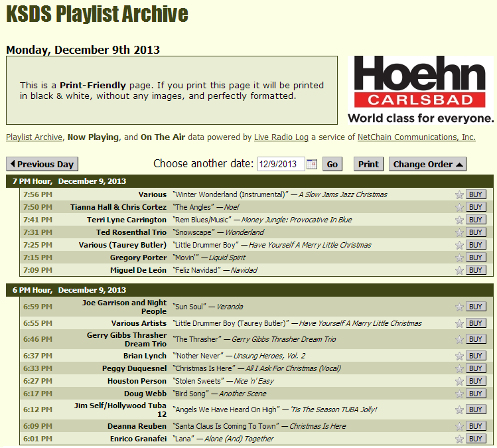Click album title Liquid Spirit
Screen dimensions: 497x448
coord(227,258)
